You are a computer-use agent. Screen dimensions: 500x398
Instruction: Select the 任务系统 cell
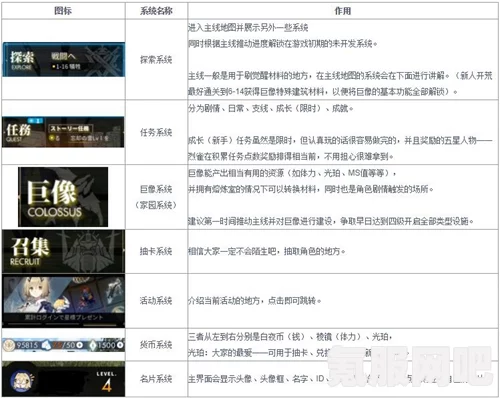click(x=156, y=132)
